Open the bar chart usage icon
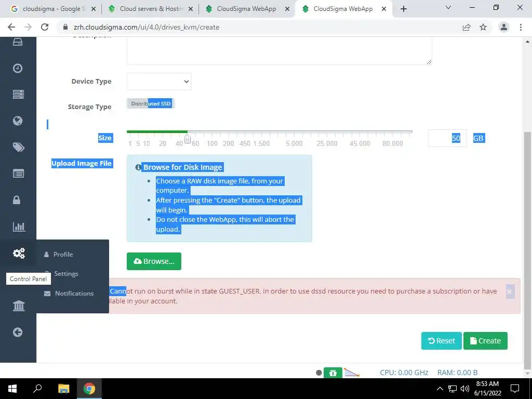Viewport: 532px width, 399px height. pos(19,227)
